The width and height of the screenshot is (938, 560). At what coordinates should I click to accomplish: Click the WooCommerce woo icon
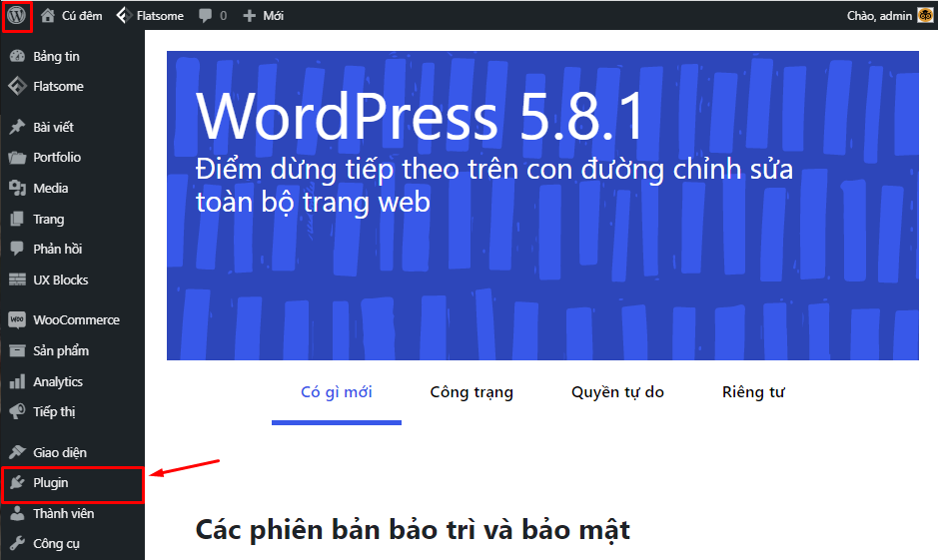pos(17,319)
